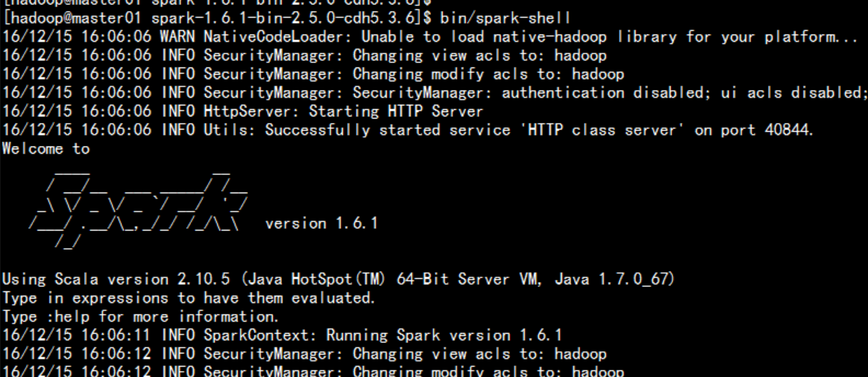Click the Spark ASCII art logo
Screen dimensions: 868x377
pyautogui.click(x=138, y=211)
